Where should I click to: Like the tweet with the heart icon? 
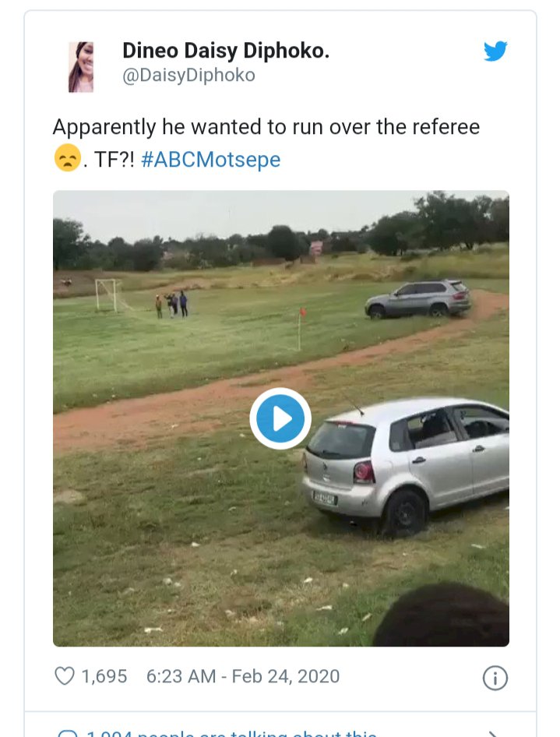pyautogui.click(x=64, y=676)
